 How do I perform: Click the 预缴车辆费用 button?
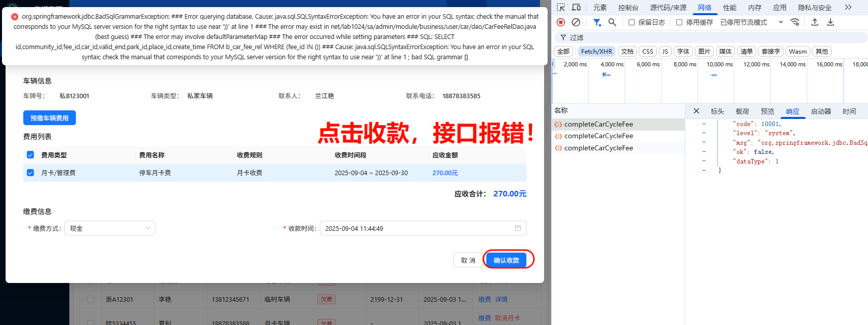(50, 118)
